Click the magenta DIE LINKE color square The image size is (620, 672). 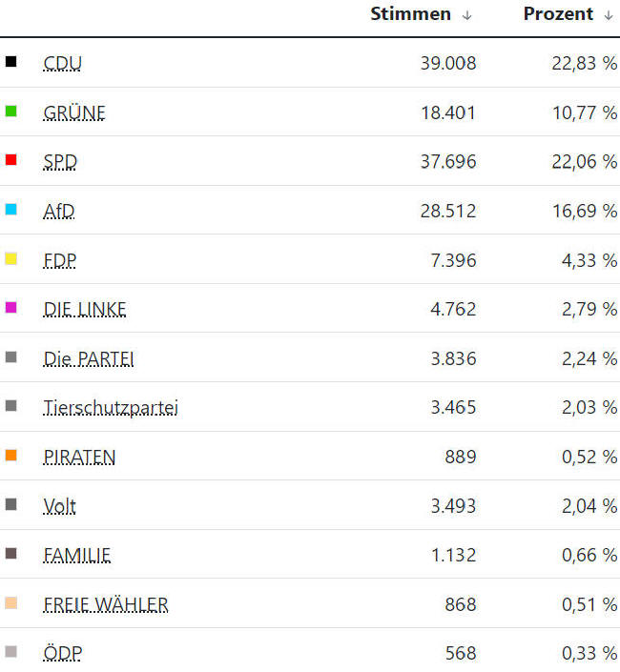(10, 307)
